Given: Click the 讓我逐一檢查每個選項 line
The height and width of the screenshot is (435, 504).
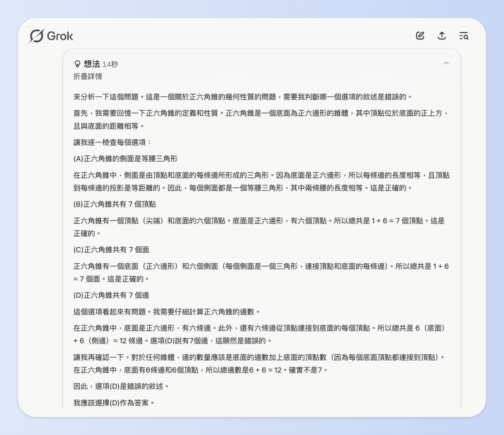Looking at the screenshot, I should pyautogui.click(x=112, y=142).
